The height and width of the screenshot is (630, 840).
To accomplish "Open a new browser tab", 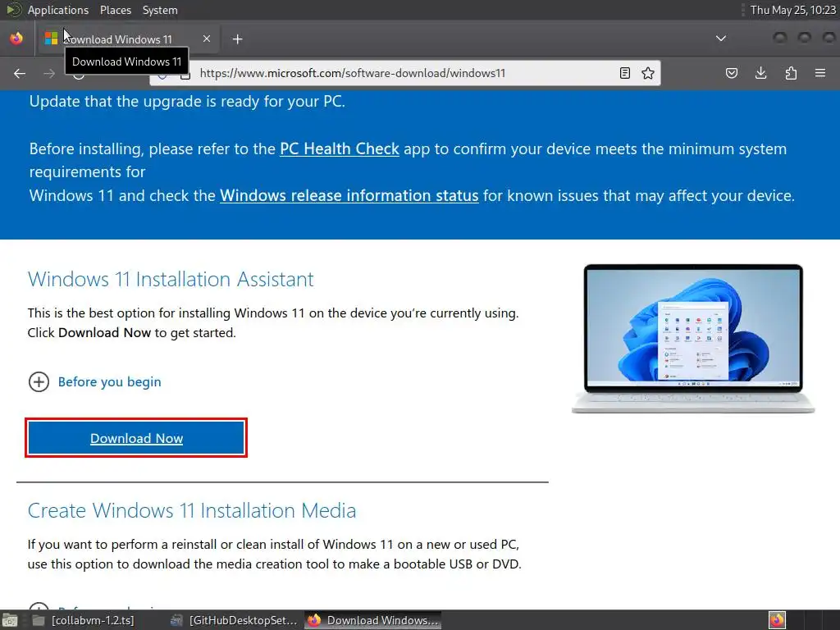I will [237, 39].
